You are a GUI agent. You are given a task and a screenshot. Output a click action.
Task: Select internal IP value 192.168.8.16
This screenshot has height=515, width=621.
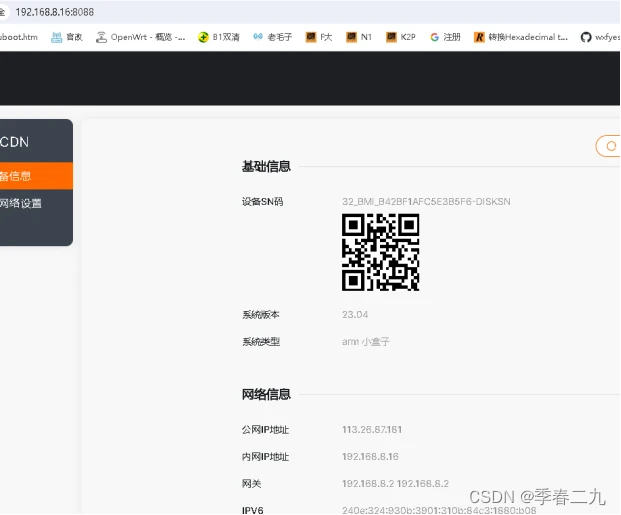tap(370, 456)
